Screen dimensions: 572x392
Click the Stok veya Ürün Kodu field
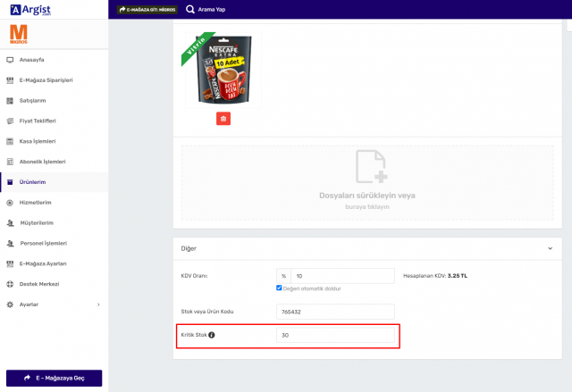(335, 312)
